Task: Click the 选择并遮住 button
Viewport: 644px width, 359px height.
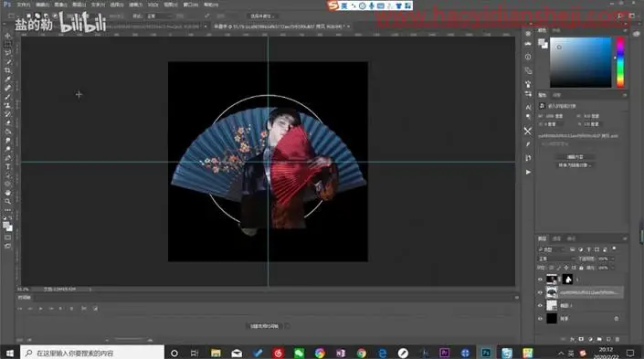Action: coord(262,16)
